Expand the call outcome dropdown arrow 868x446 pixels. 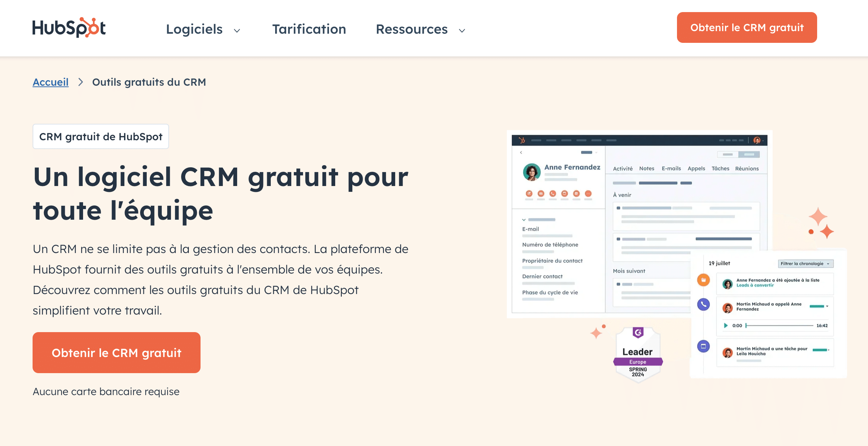click(827, 306)
